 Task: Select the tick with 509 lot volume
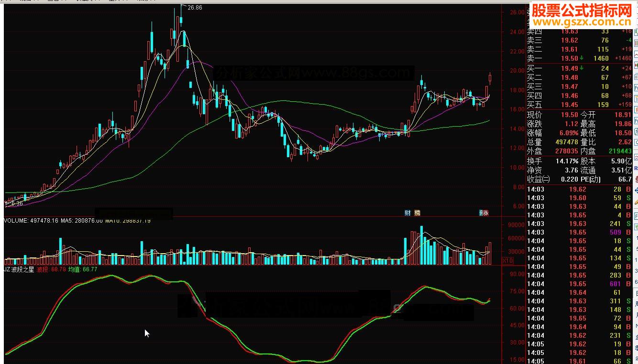[579, 232]
